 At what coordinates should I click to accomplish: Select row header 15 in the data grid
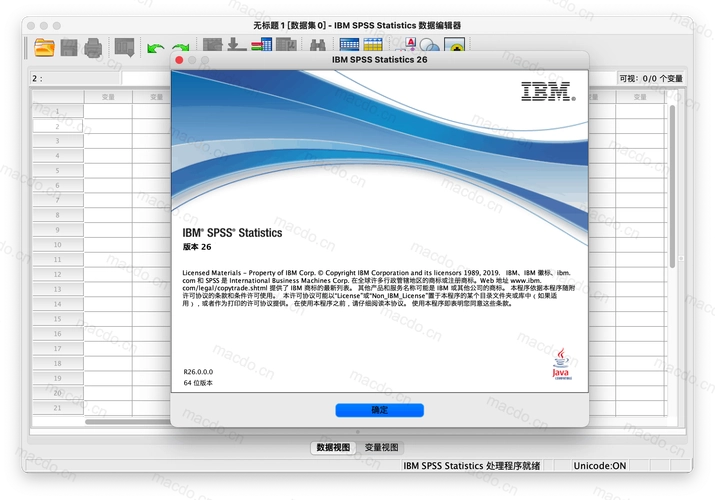[x=57, y=319]
